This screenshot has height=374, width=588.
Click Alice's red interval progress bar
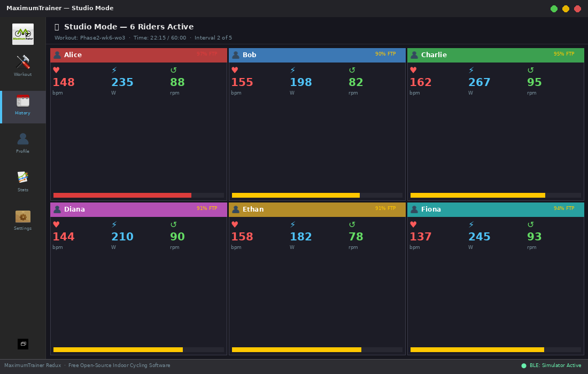click(122, 195)
